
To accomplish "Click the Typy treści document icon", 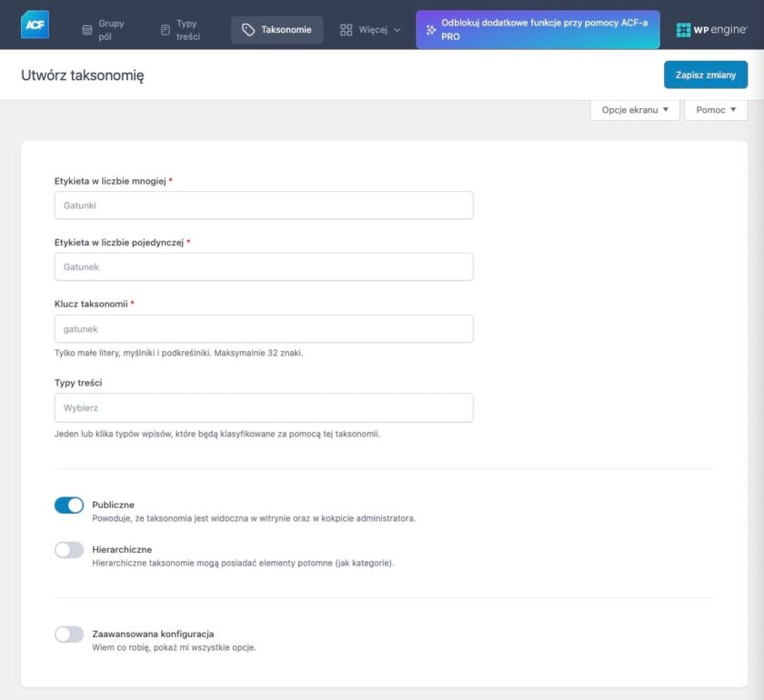I will click(x=165, y=30).
